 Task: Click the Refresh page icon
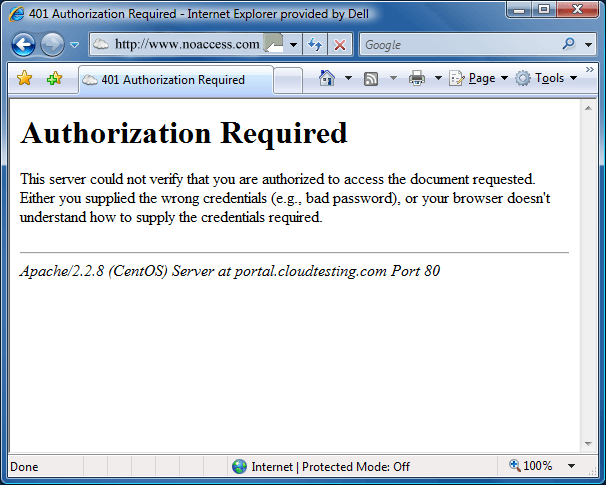[315, 45]
